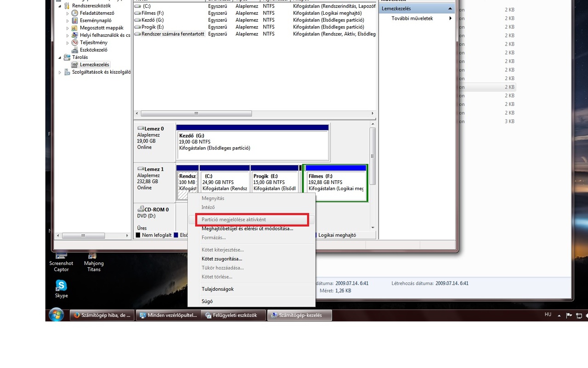Screen dimensions: 588x368
Task: Choose Kötet zsugorítása from the context menu
Action: tap(251, 259)
